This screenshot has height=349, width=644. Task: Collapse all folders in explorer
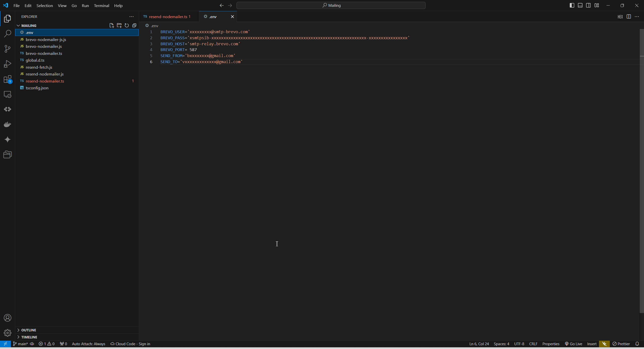pos(134,25)
